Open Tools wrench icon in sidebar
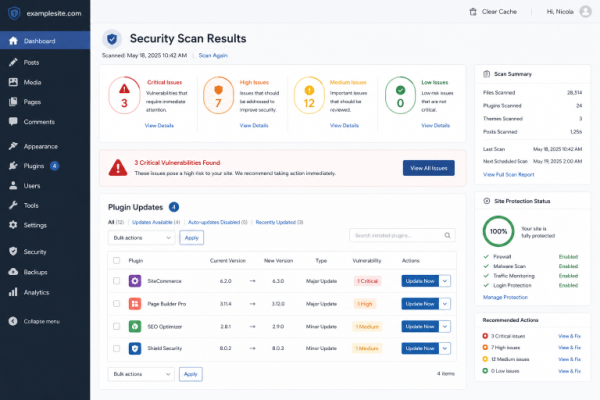 point(13,206)
